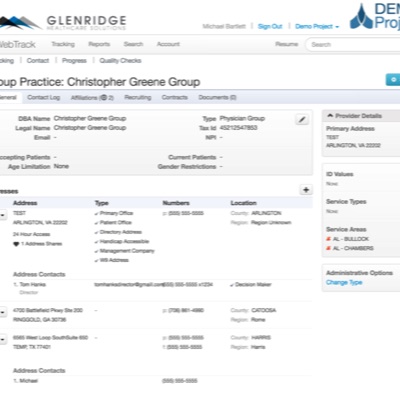Open the Tracking menu
Image resolution: width=400 pixels, height=400 pixels.
tap(63, 44)
